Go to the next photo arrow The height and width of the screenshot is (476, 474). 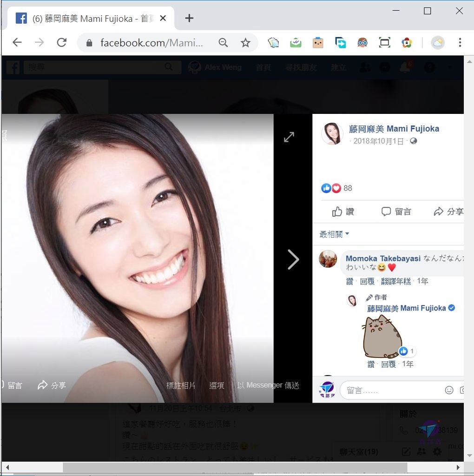coord(293,259)
